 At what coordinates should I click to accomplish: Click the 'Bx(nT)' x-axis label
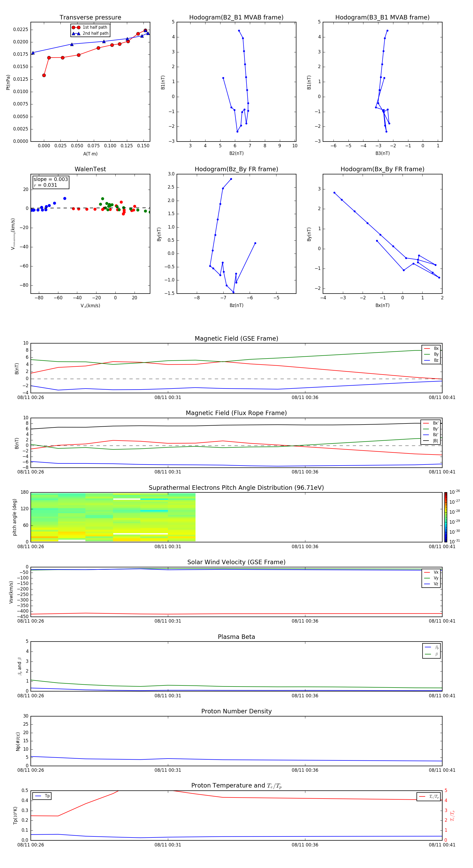(382, 305)
